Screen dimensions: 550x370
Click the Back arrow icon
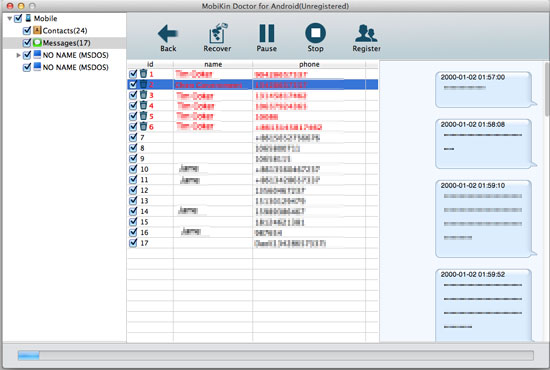(x=168, y=34)
